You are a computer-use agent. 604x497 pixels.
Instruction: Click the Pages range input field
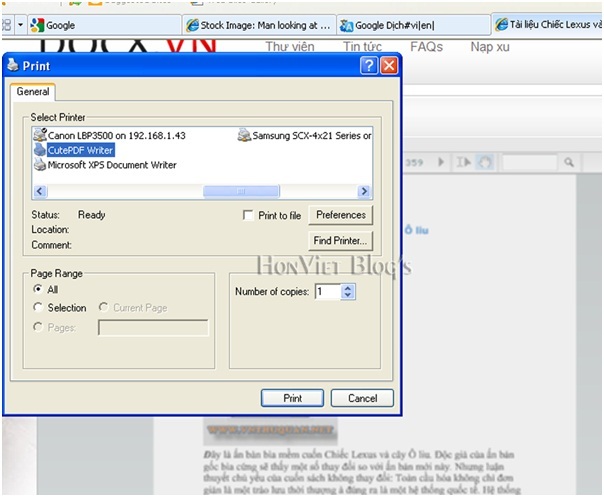pos(153,327)
